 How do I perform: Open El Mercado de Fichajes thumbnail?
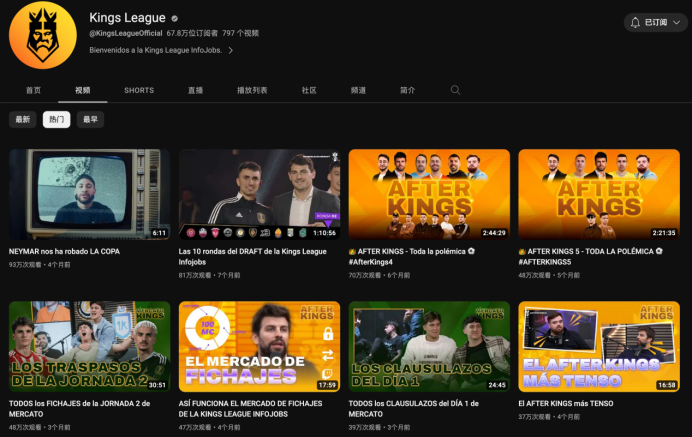pos(260,347)
